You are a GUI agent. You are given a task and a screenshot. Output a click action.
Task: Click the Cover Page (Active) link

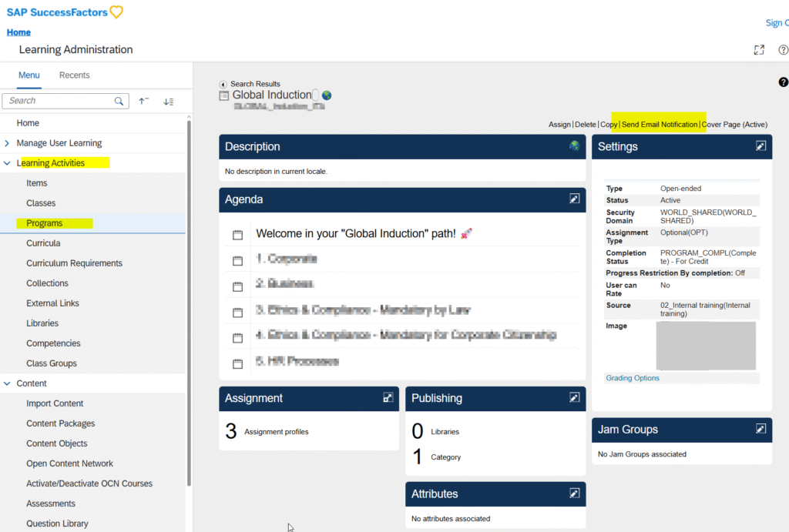tap(734, 125)
